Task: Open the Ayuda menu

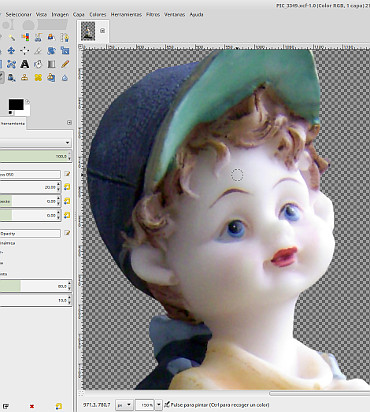Action: pyautogui.click(x=196, y=14)
